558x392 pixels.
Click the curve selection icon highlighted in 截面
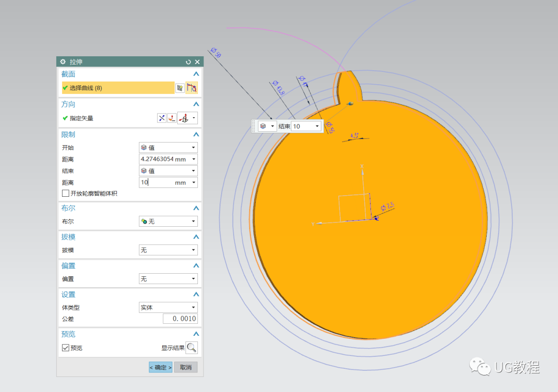[192, 88]
